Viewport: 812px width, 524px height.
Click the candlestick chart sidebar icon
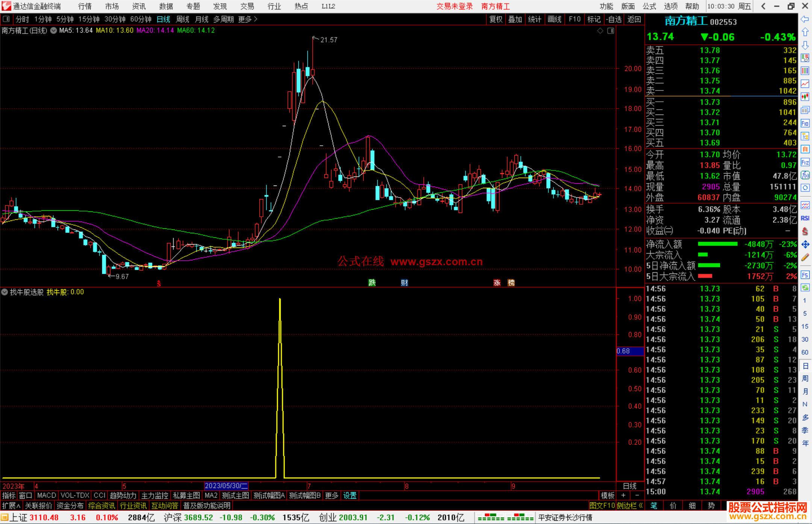tap(805, 97)
